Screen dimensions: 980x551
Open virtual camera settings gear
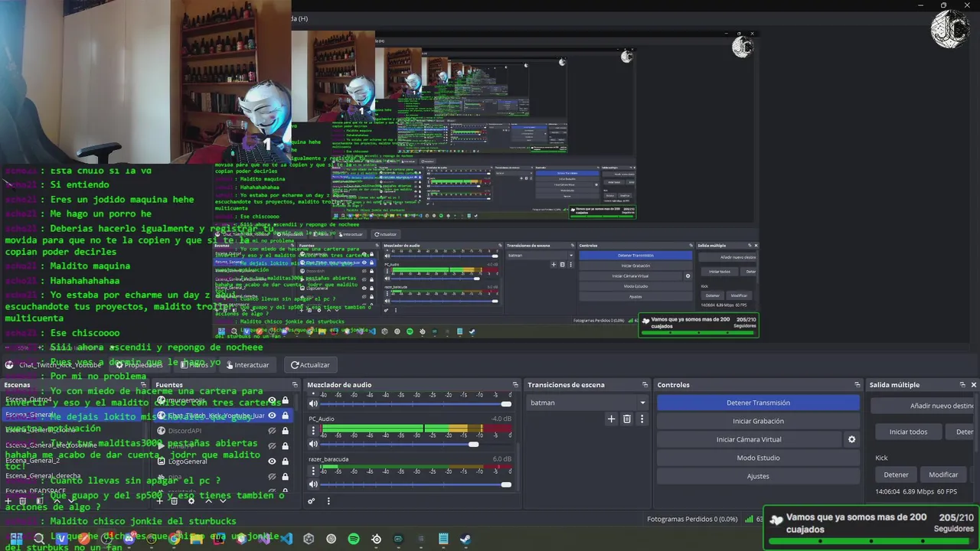click(x=851, y=439)
